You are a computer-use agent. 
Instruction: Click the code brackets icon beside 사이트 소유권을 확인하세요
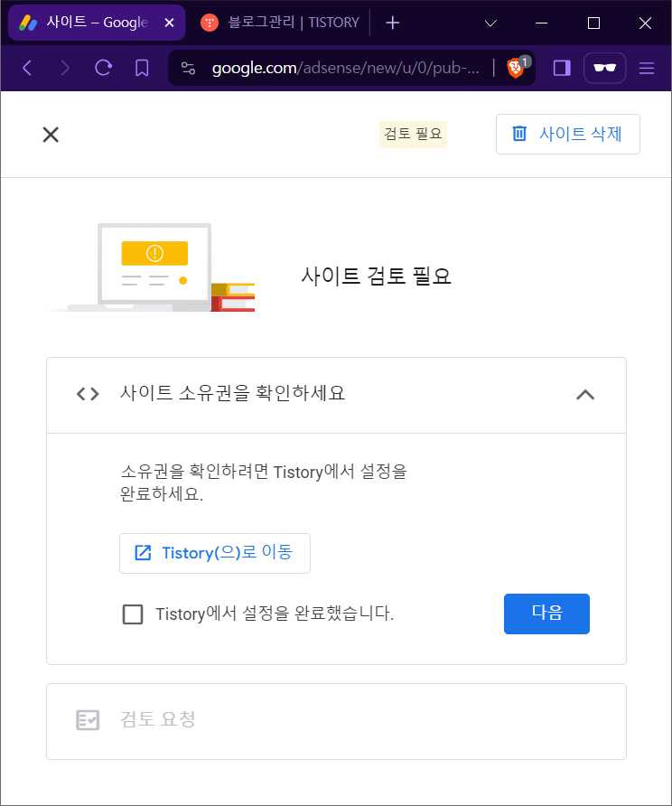(88, 394)
